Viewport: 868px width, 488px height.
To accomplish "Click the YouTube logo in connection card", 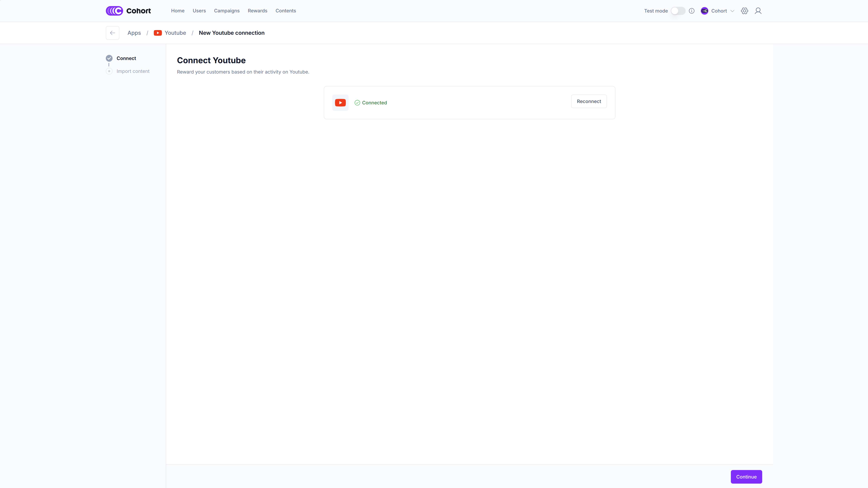I will coord(340,103).
